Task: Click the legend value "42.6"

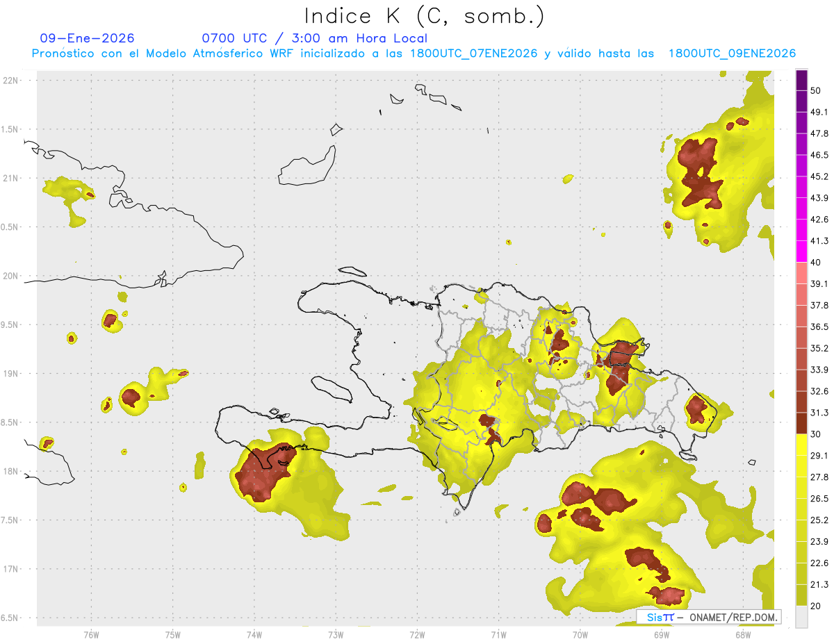Action: point(819,220)
